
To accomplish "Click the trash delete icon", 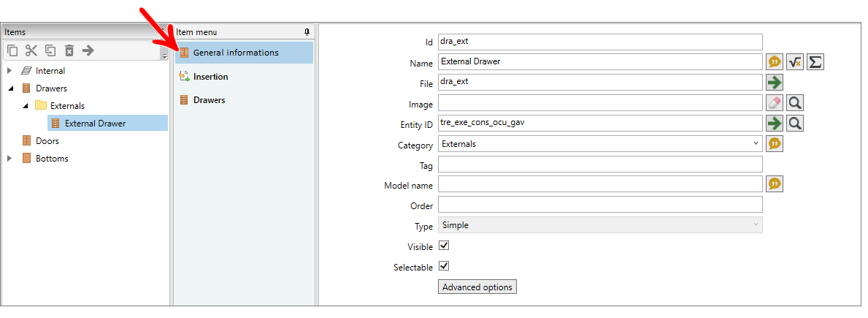I will point(69,51).
